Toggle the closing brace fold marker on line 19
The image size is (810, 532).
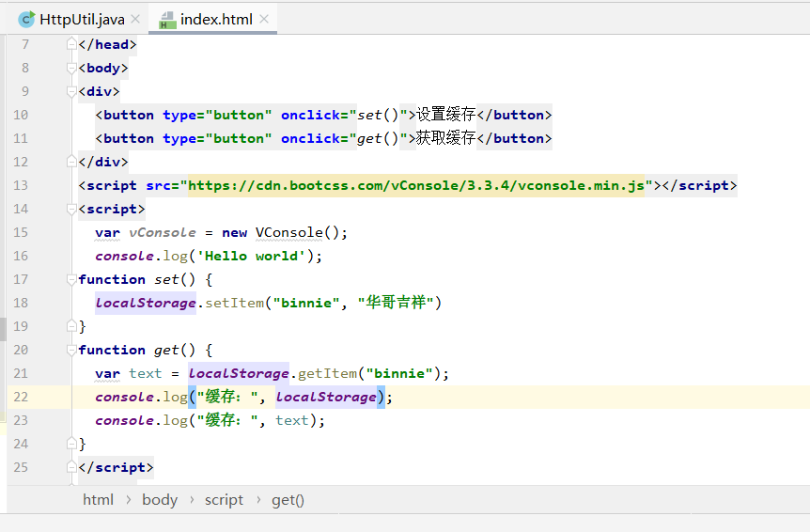tap(71, 326)
